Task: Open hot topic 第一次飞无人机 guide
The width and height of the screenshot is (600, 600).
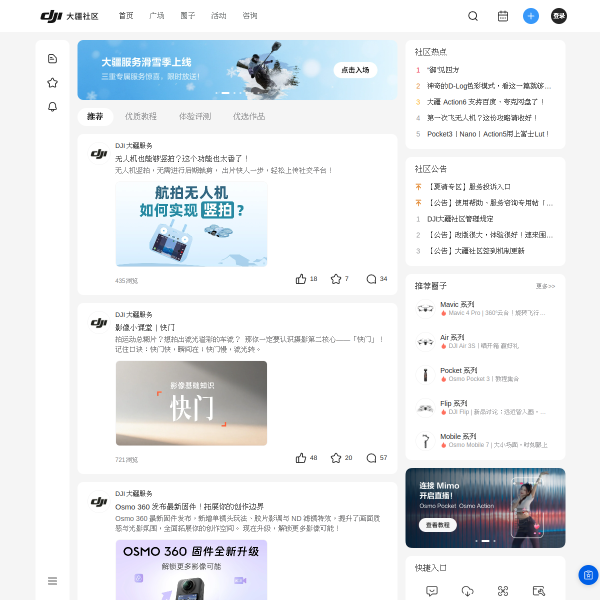Action: coord(482,118)
